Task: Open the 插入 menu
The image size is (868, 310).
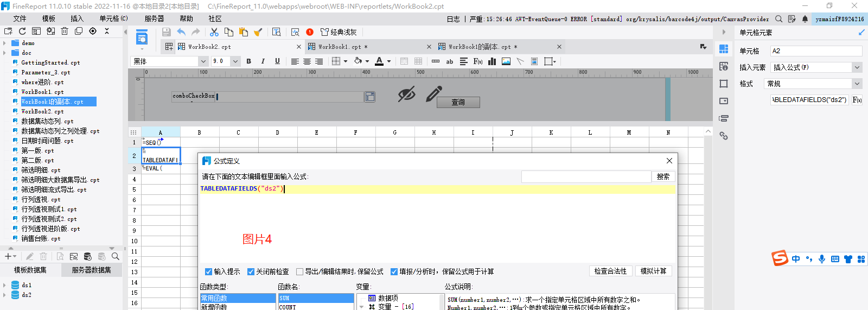Action: (x=77, y=18)
